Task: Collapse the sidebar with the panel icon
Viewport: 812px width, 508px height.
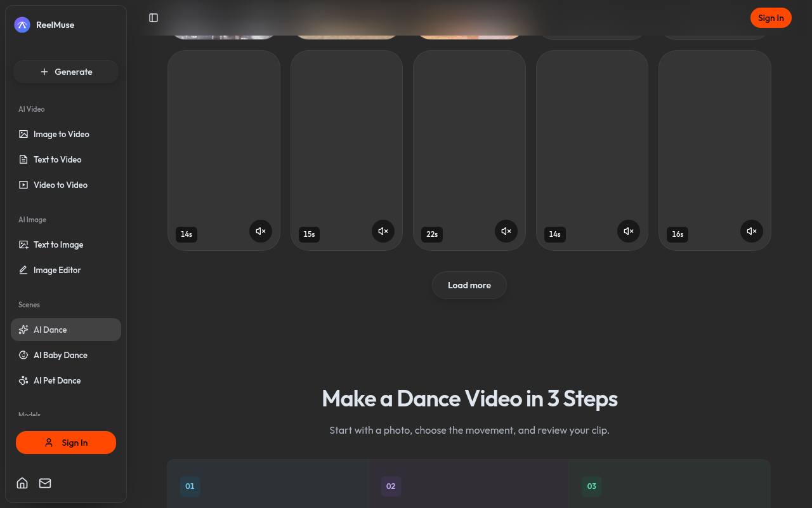Action: pyautogui.click(x=154, y=18)
